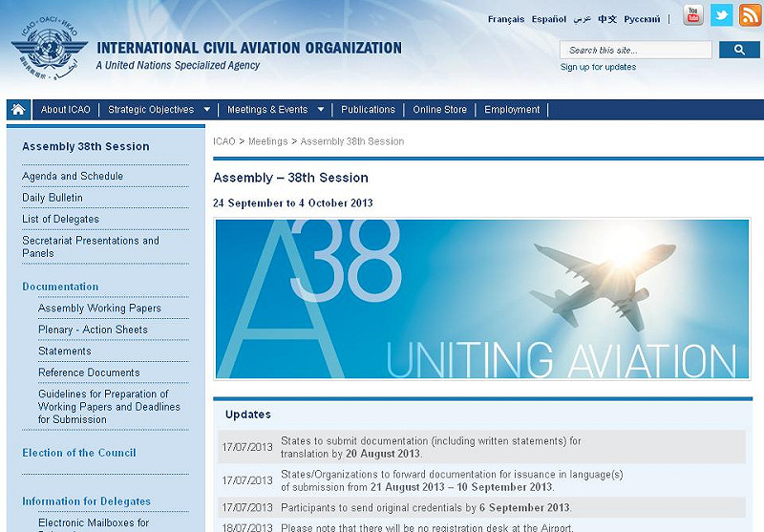764x532 pixels.
Task: Click in the Search this site field
Action: pos(635,50)
